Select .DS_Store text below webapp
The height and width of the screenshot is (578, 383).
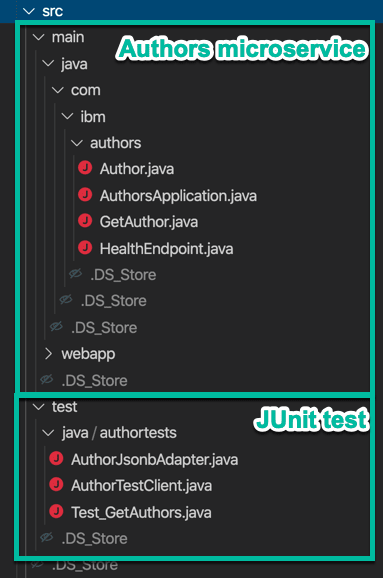94,381
